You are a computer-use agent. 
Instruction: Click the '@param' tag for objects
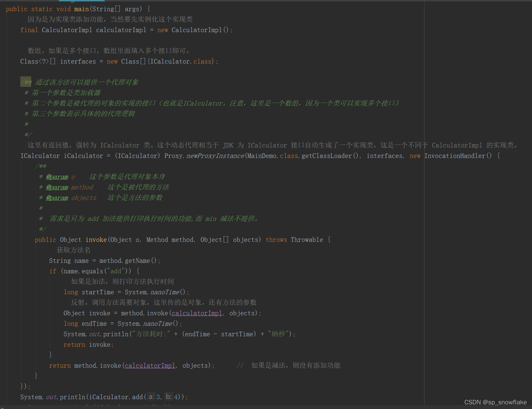point(57,198)
